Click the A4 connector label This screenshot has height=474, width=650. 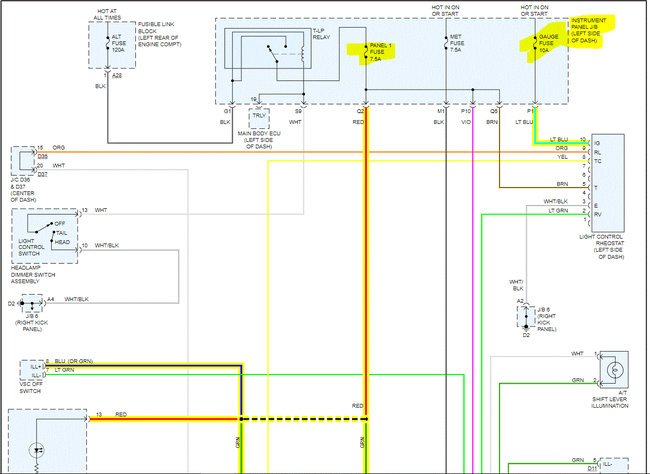[x=51, y=299]
